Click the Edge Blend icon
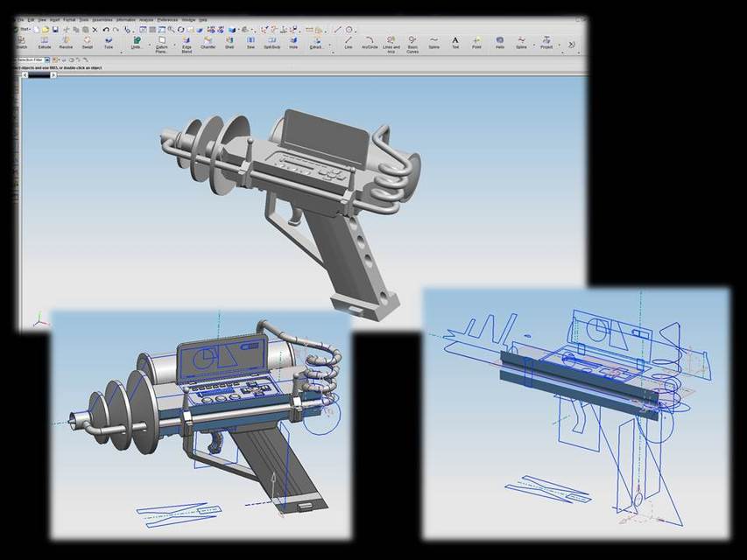Image resolution: width=747 pixels, height=560 pixels. tap(185, 39)
